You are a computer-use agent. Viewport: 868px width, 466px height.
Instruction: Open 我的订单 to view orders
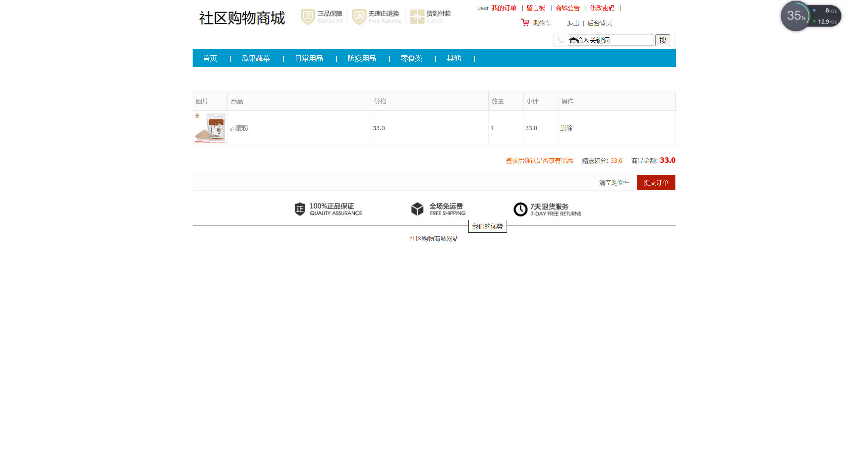coord(504,8)
